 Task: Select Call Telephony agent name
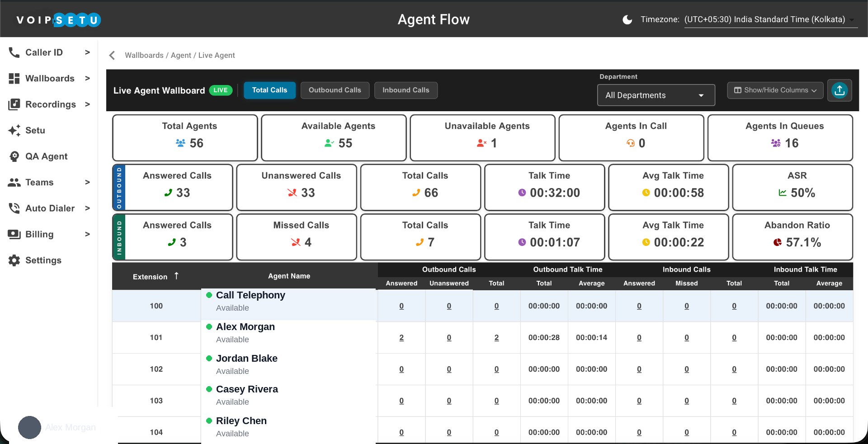[250, 295]
